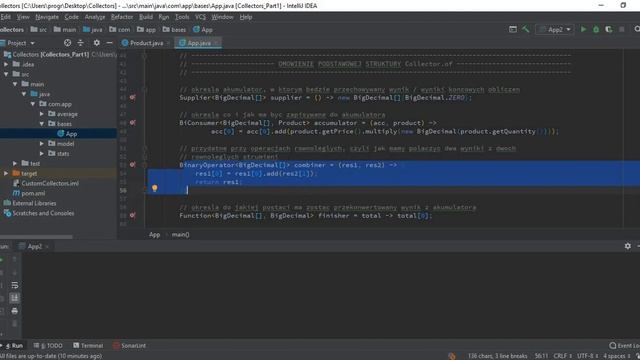
Task: Run App2 with coverage icon
Action: (609, 29)
